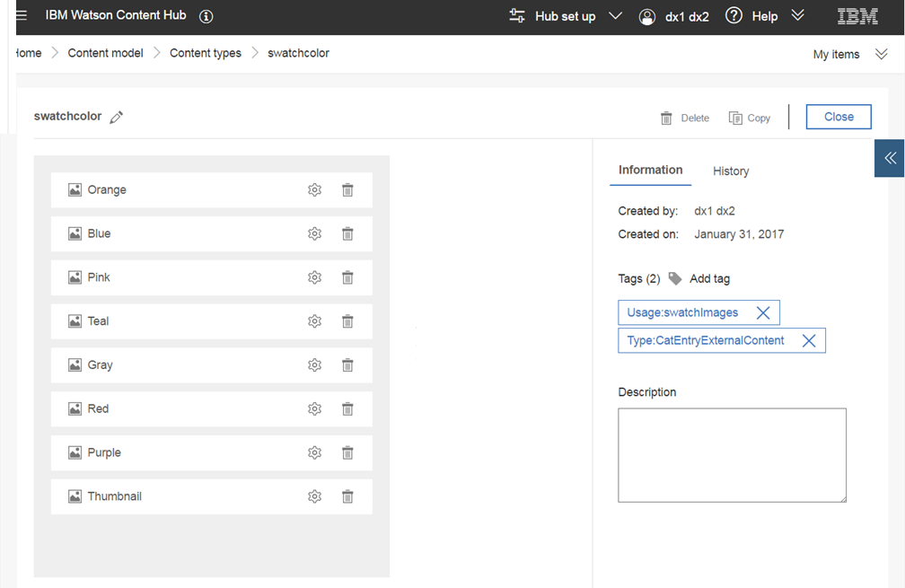The width and height of the screenshot is (905, 588).
Task: Click the IBM logo
Action: (x=857, y=16)
